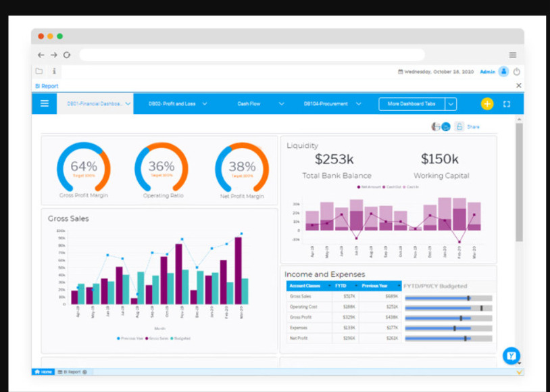This screenshot has height=392, width=550.
Task: Click the browser back arrow
Action: 41,55
